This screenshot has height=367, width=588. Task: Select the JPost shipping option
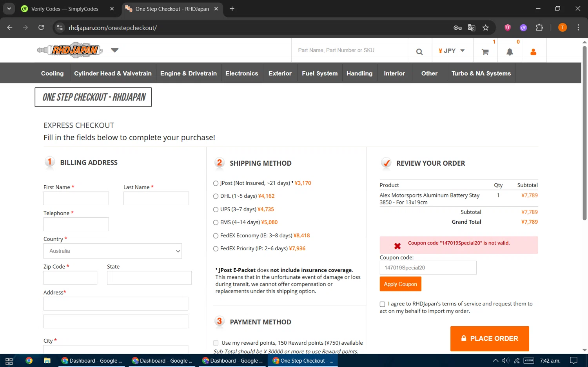(x=216, y=183)
